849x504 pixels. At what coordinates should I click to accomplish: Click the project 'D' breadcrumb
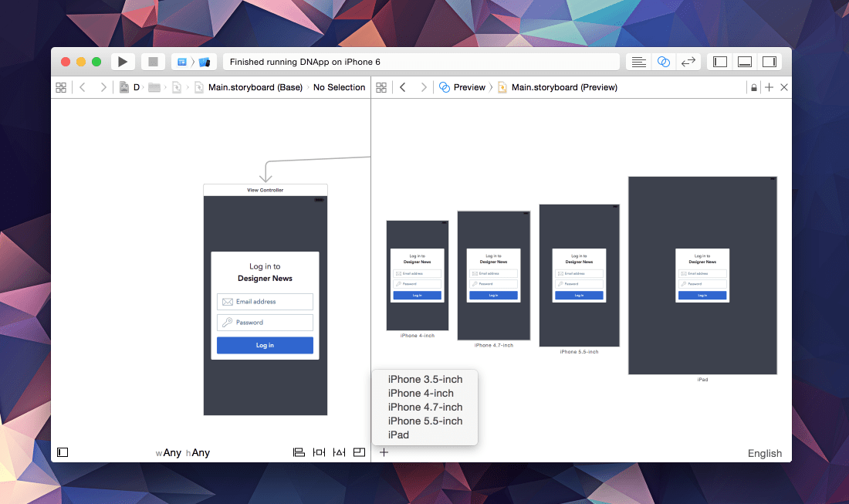pos(130,87)
